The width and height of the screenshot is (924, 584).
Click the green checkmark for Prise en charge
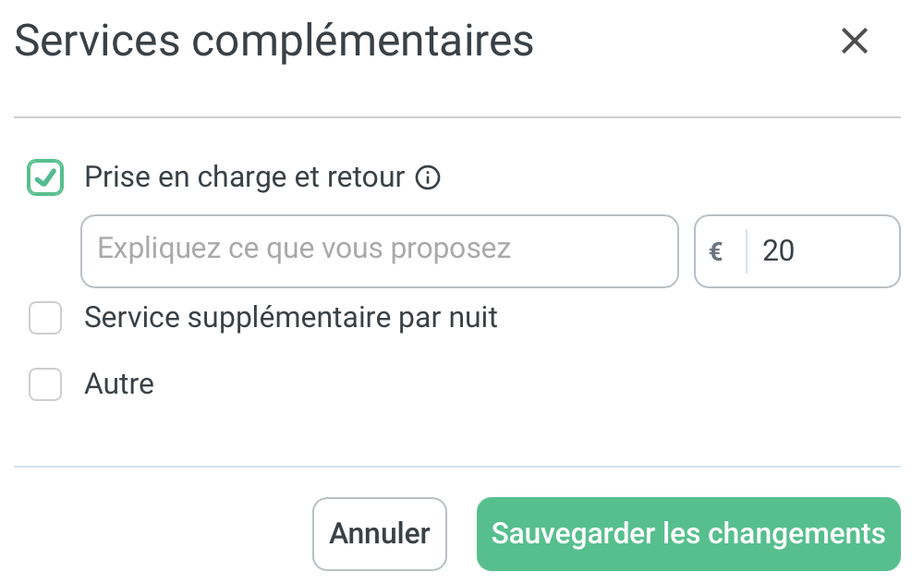(x=45, y=177)
